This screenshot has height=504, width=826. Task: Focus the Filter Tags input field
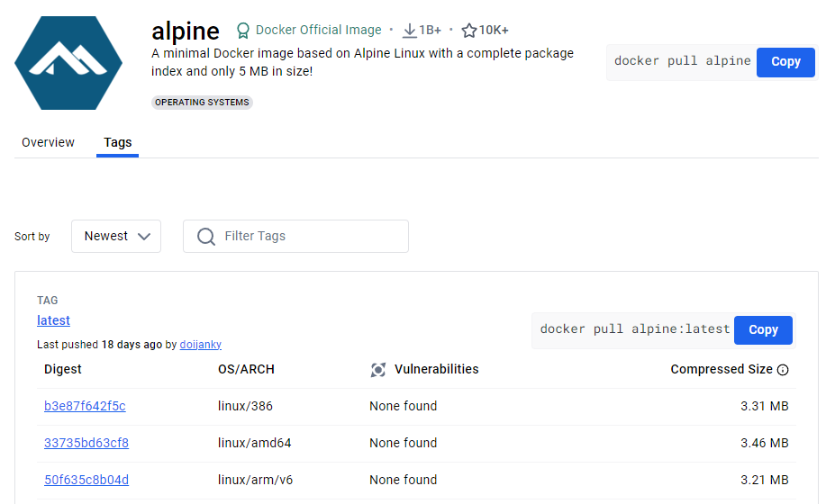pyautogui.click(x=295, y=236)
